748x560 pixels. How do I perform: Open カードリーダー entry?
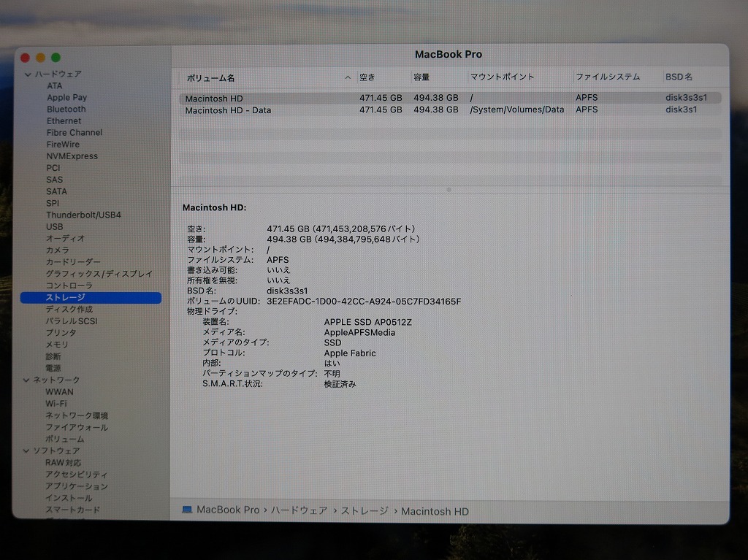[x=73, y=262]
